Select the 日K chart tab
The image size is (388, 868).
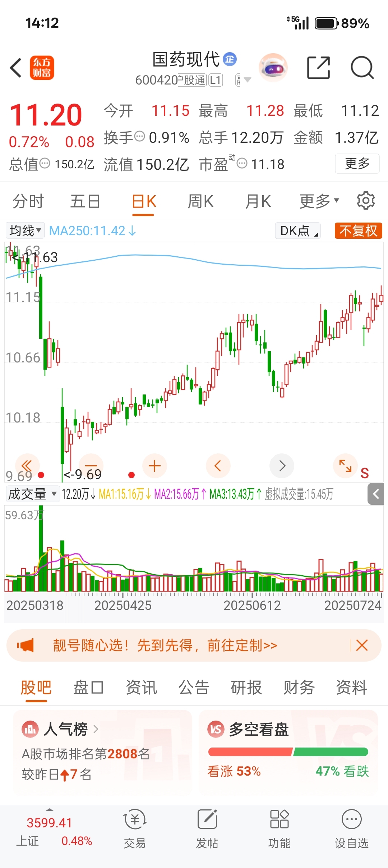144,201
